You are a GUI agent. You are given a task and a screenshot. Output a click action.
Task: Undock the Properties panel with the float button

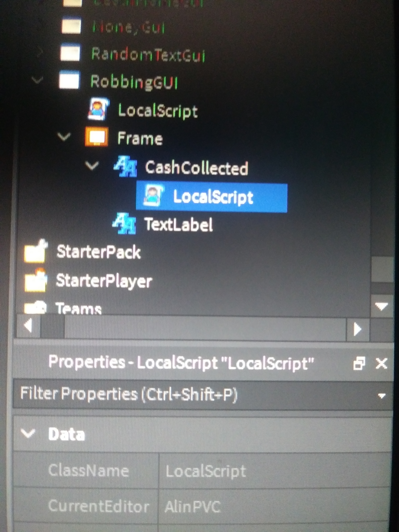(x=359, y=363)
